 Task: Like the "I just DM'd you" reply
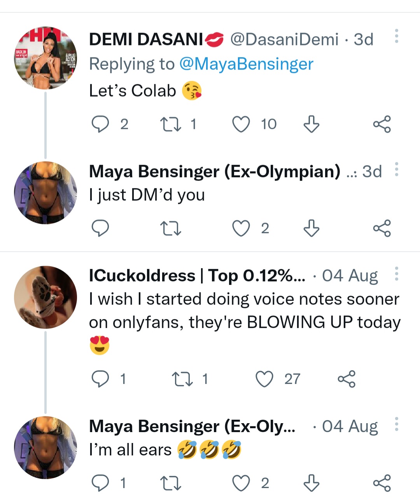(241, 228)
